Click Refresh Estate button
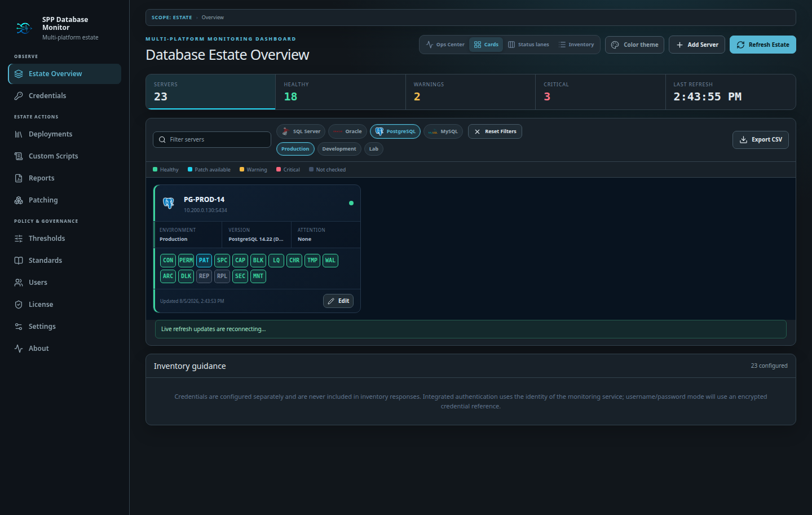The image size is (812, 515). coord(763,45)
